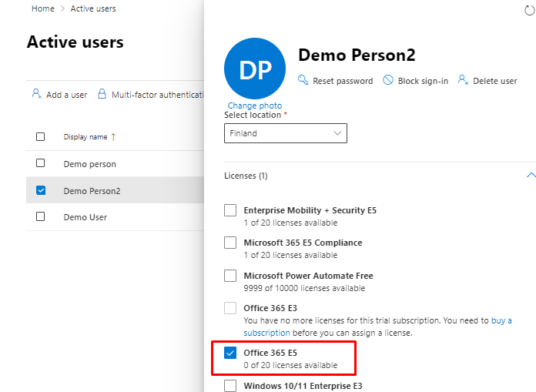Click the Delete user icon
Viewport: 536px width, 392px height.
pos(464,80)
